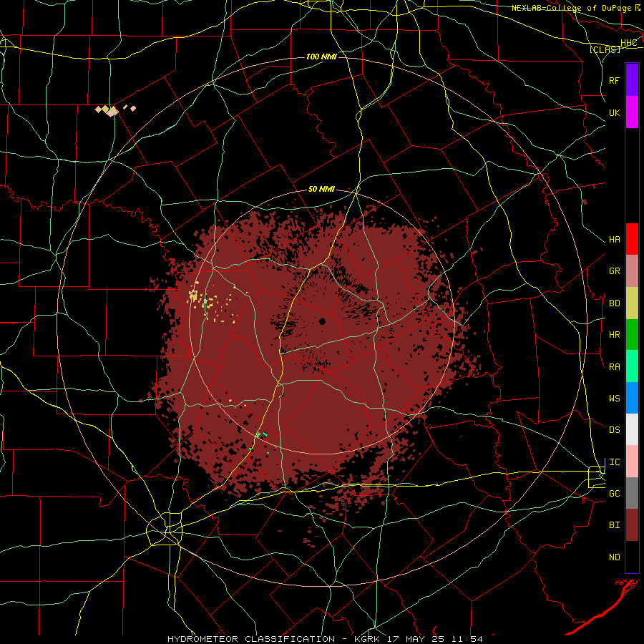Click the '11:54' timestamp text
644x644 pixels.
click(x=467, y=639)
